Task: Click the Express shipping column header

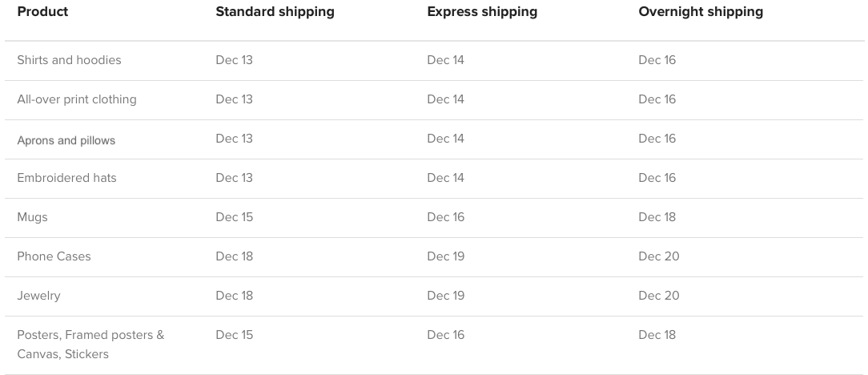Action: pyautogui.click(x=482, y=12)
